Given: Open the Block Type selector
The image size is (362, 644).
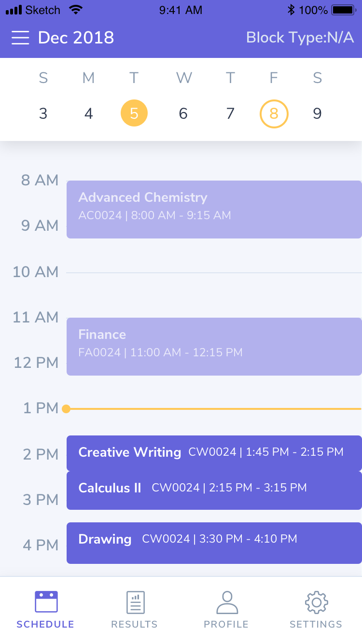Looking at the screenshot, I should click(x=300, y=38).
